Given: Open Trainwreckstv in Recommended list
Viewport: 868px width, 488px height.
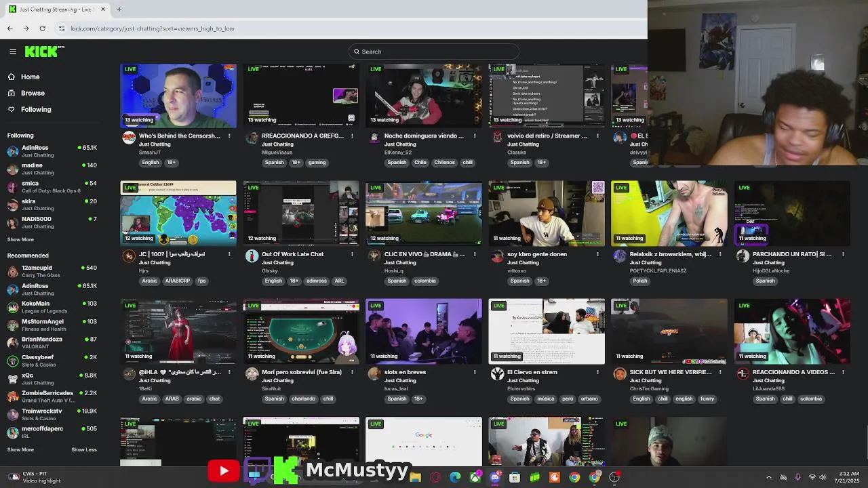Looking at the screenshot, I should 52,414.
